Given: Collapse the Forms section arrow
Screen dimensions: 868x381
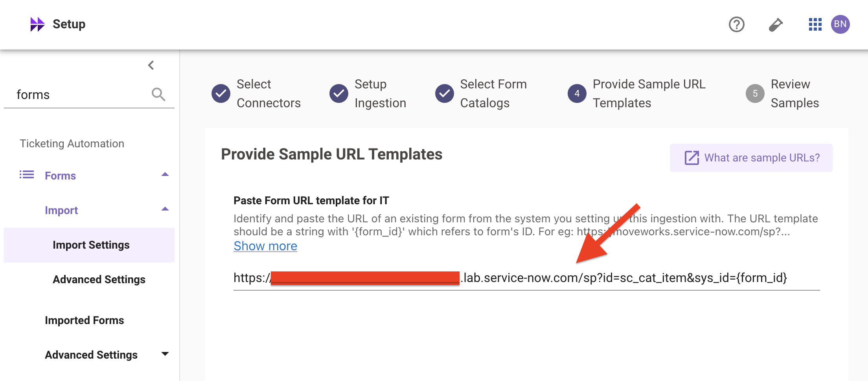Looking at the screenshot, I should click(x=165, y=174).
